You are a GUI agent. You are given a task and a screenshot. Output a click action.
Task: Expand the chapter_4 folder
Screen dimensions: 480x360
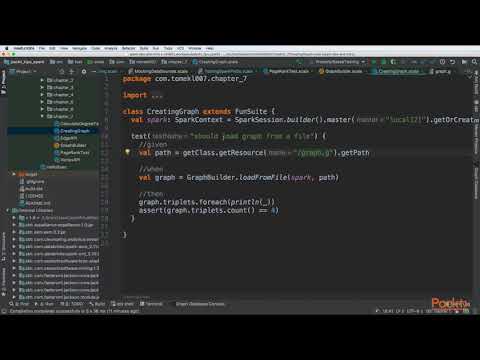[42, 95]
